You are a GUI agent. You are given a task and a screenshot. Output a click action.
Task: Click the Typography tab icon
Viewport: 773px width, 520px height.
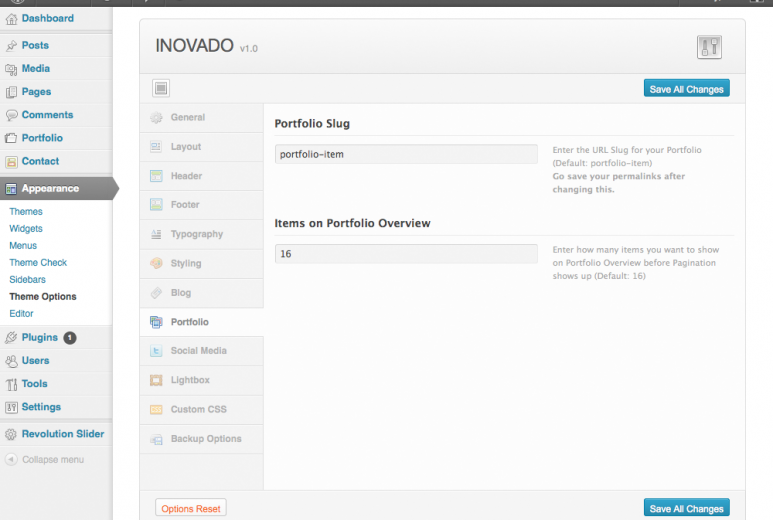[156, 234]
